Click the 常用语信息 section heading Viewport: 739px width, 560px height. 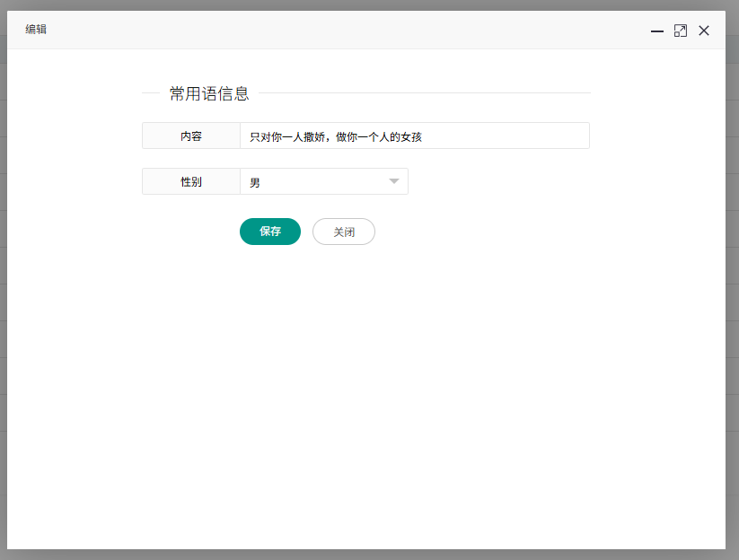[x=209, y=93]
